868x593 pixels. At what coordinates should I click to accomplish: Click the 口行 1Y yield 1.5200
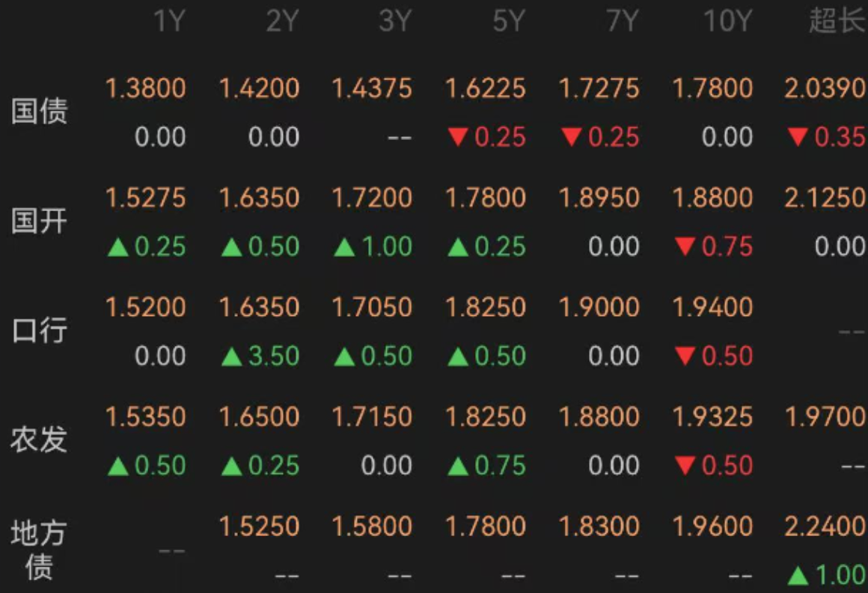(x=146, y=307)
